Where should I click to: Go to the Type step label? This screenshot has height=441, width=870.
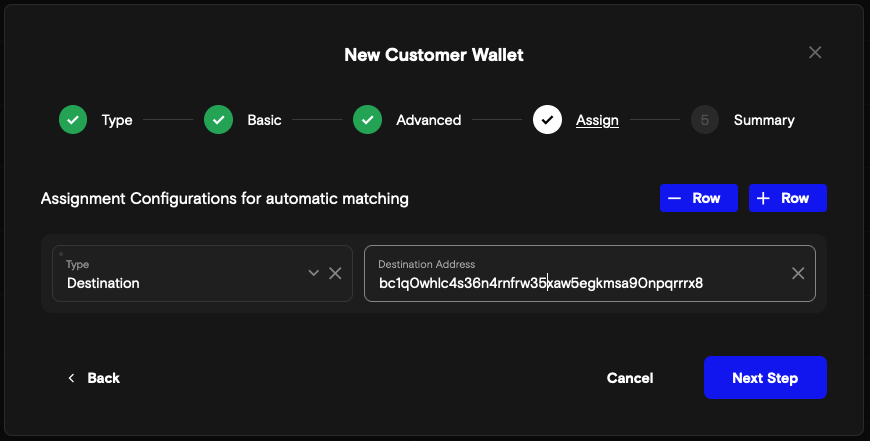coord(117,120)
